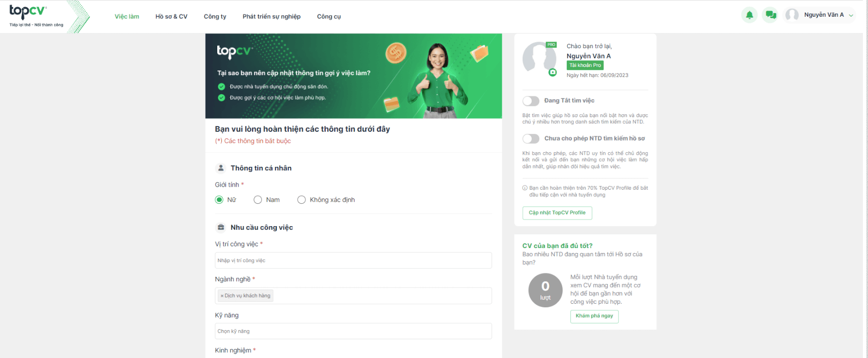This screenshot has height=358, width=868.
Task: Open the Công ty menu
Action: (x=215, y=16)
